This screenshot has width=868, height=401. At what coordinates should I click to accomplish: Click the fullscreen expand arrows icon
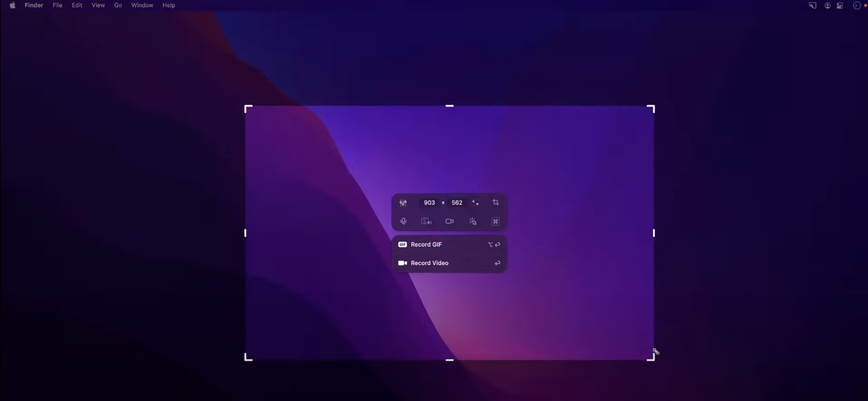[x=475, y=203]
